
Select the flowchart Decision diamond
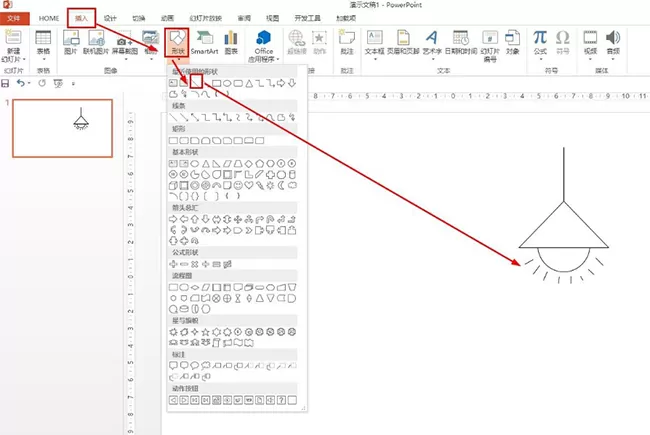[195, 287]
